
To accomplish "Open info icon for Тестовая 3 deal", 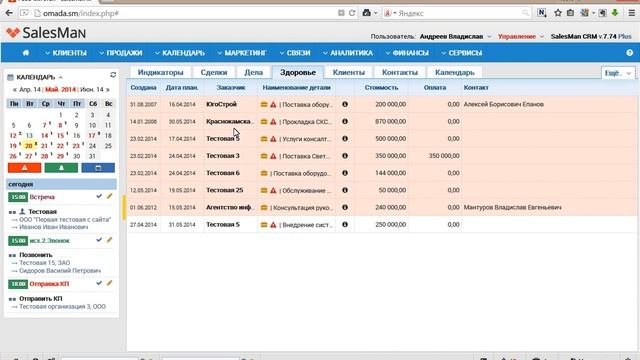I will (345, 156).
